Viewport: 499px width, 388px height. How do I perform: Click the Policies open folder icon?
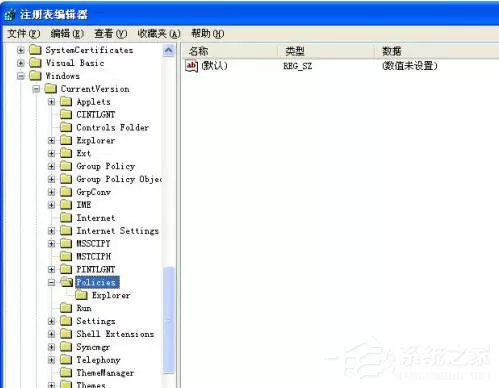pyautogui.click(x=66, y=282)
